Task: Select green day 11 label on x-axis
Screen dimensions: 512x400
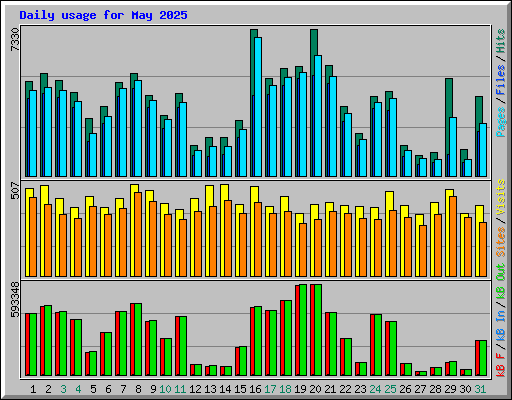Action: click(180, 389)
